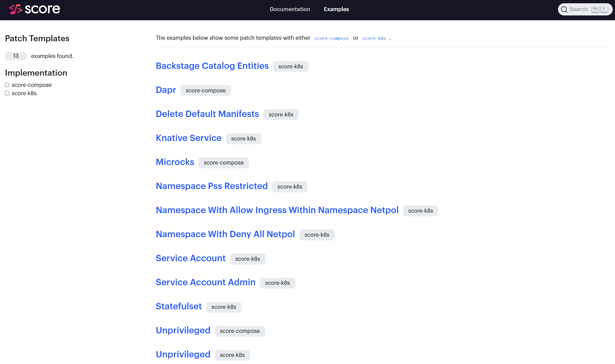Open the Documentation menu item

290,9
